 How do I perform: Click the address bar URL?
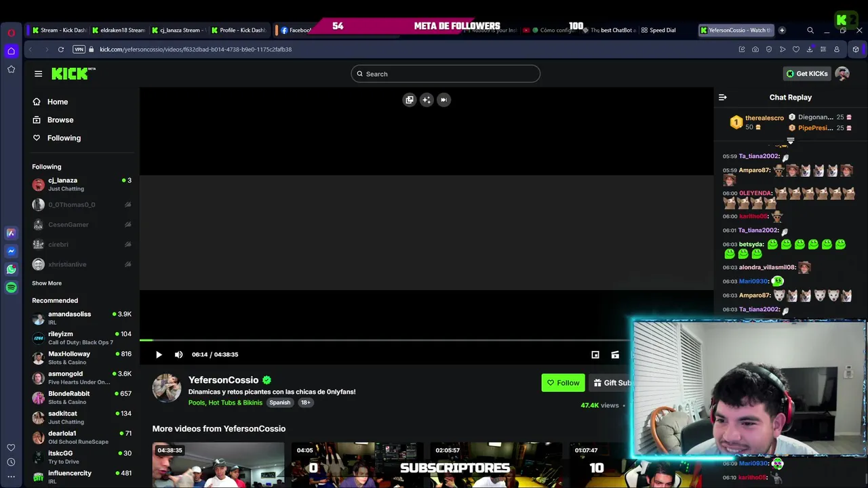pos(195,49)
